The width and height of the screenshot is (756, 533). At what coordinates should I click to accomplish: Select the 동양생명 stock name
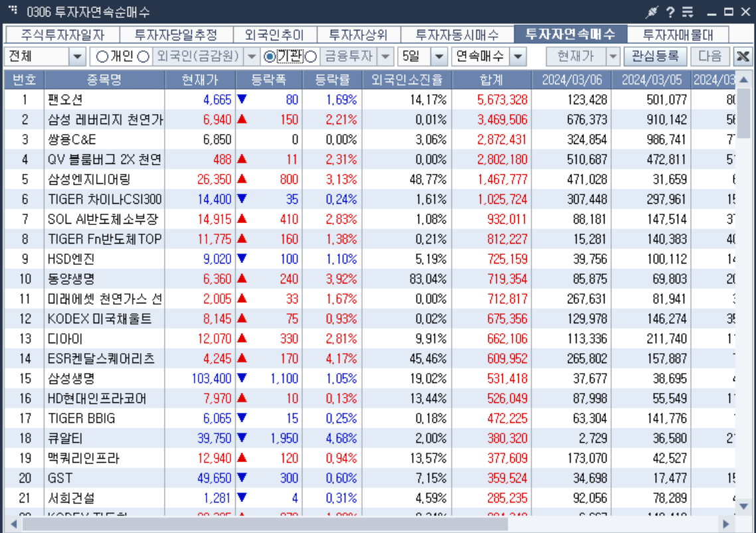click(71, 279)
